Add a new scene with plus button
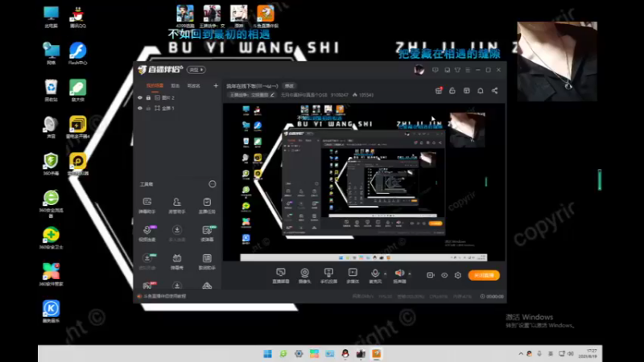The width and height of the screenshot is (644, 362). point(216,86)
